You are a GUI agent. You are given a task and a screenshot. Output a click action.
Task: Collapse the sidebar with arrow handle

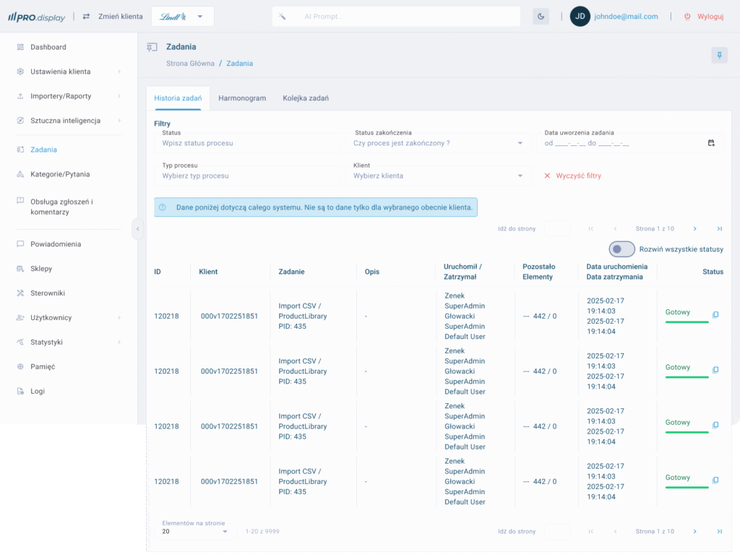click(137, 229)
